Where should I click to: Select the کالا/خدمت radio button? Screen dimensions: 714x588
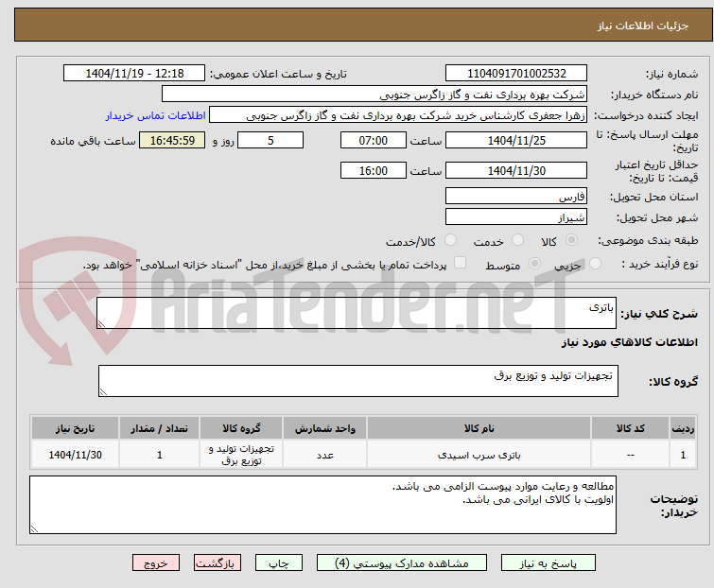click(x=450, y=240)
